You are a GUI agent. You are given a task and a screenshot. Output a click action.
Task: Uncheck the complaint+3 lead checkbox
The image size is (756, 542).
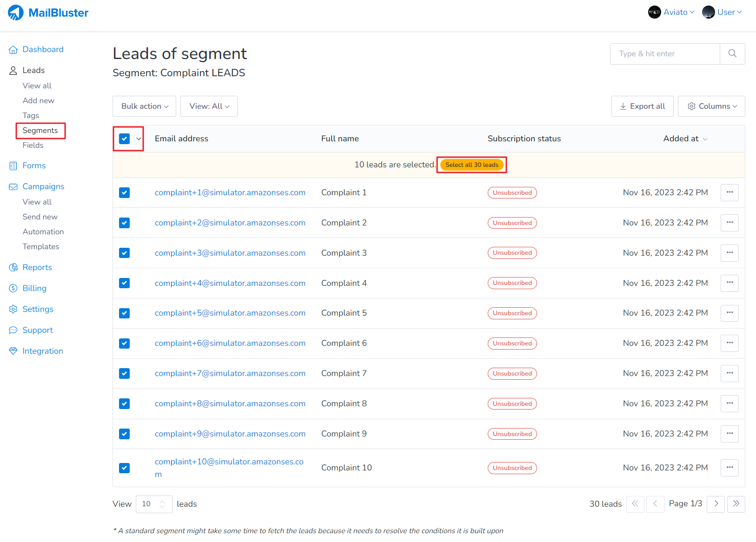click(x=124, y=253)
